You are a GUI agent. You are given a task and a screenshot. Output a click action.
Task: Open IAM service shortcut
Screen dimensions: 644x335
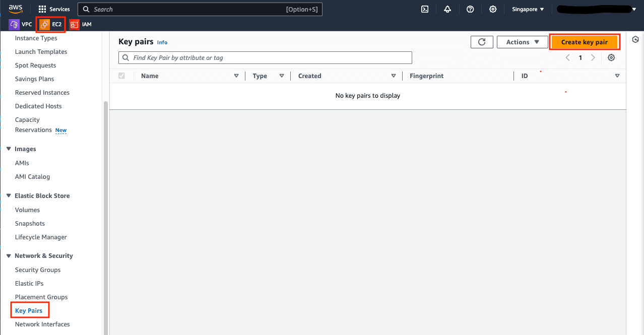click(81, 24)
